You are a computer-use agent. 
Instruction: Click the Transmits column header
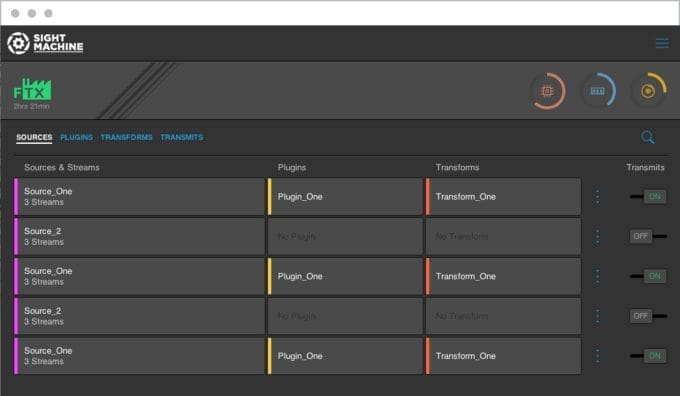[x=645, y=167]
